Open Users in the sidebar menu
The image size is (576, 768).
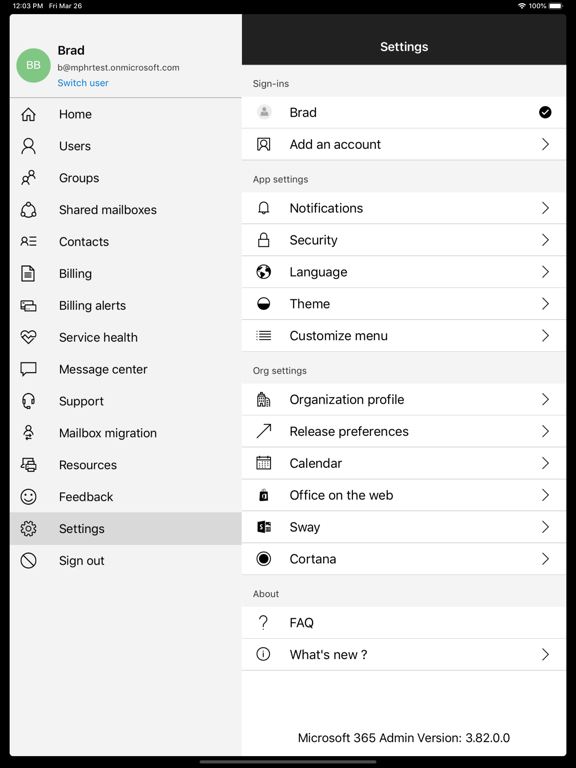125,146
